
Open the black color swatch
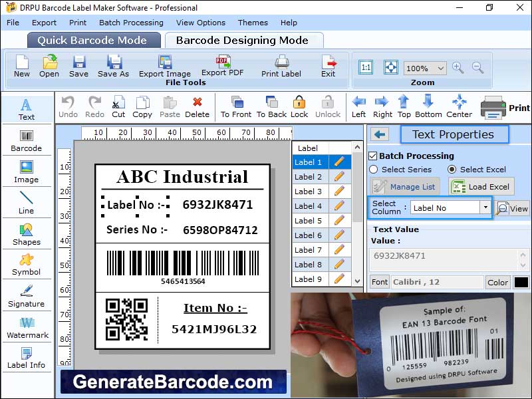(521, 282)
